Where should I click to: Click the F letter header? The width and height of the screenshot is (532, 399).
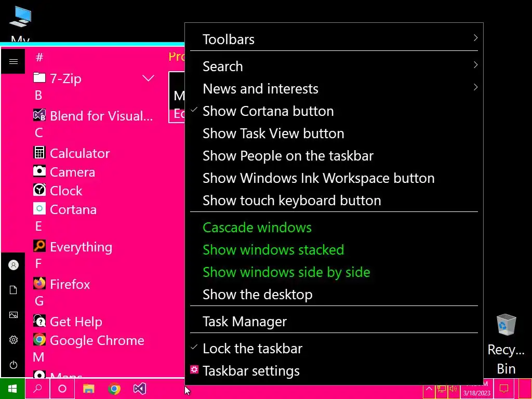[38, 263]
